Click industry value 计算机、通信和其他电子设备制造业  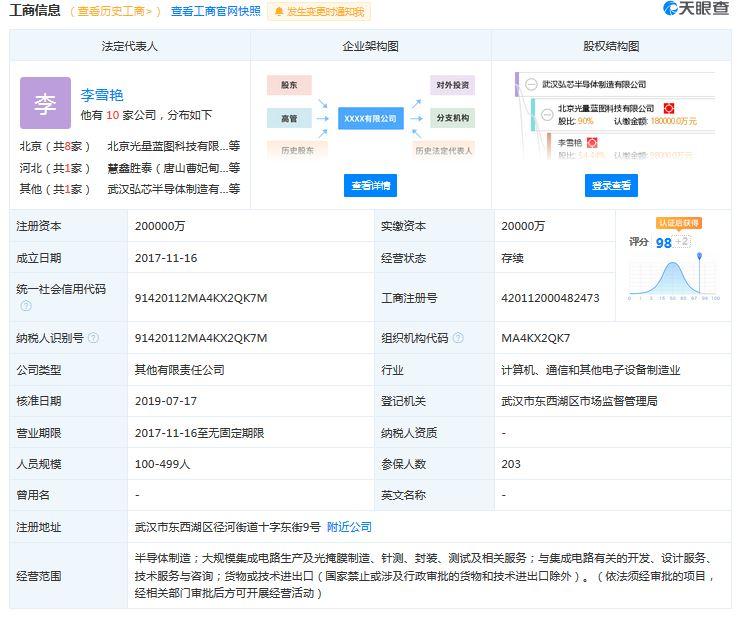point(591,370)
